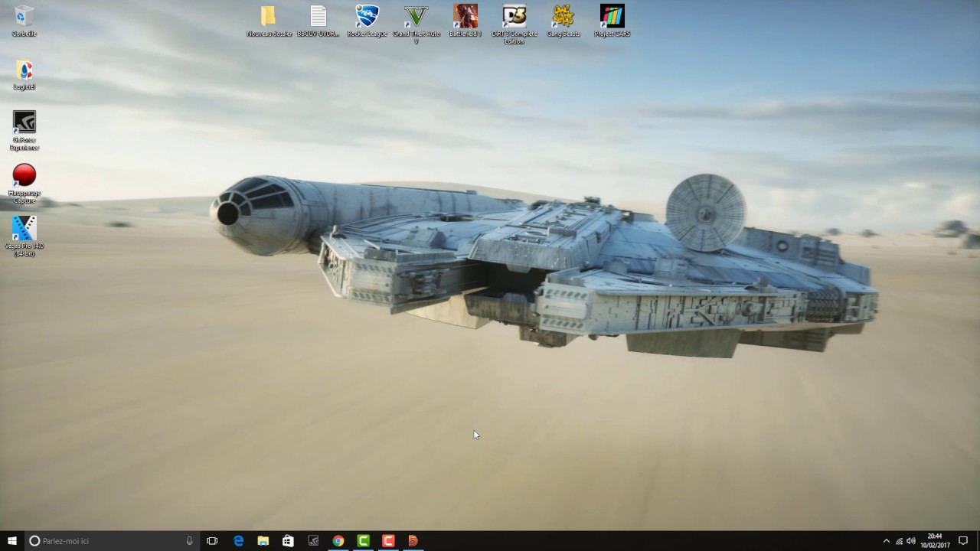Select the DiRT 3 Complete Edition shortcut
The width and height of the screenshot is (980, 551).
coord(514,24)
